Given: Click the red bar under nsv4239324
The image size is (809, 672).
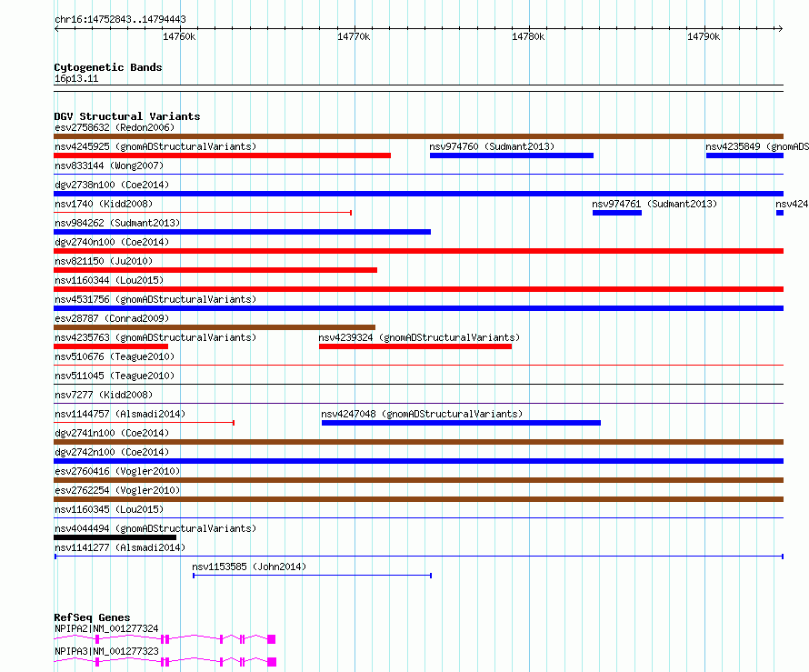Looking at the screenshot, I should point(415,346).
